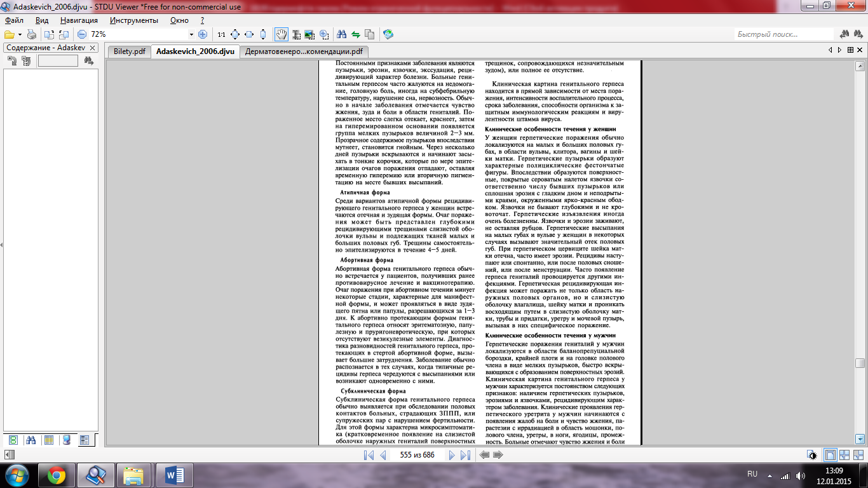The image size is (868, 488).
Task: Open file using the folder icon
Action: pos(9,34)
